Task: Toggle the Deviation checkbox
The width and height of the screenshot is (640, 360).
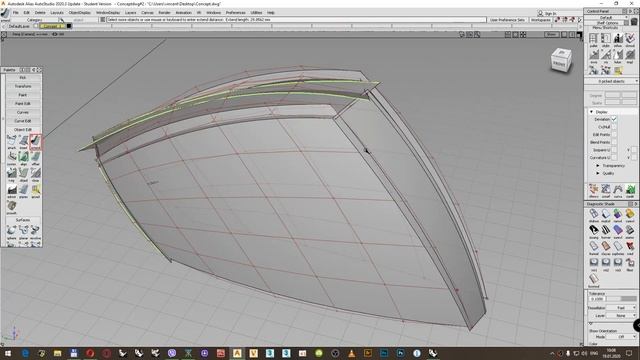Action: coord(613,119)
